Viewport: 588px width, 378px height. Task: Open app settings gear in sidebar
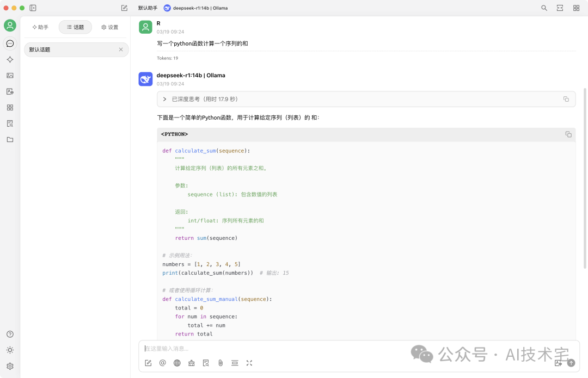pyautogui.click(x=10, y=367)
